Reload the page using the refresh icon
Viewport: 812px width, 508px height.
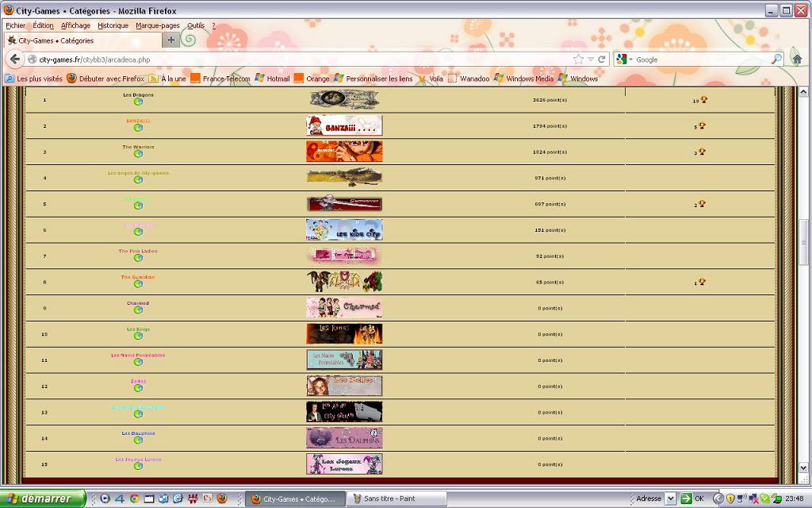[x=602, y=60]
